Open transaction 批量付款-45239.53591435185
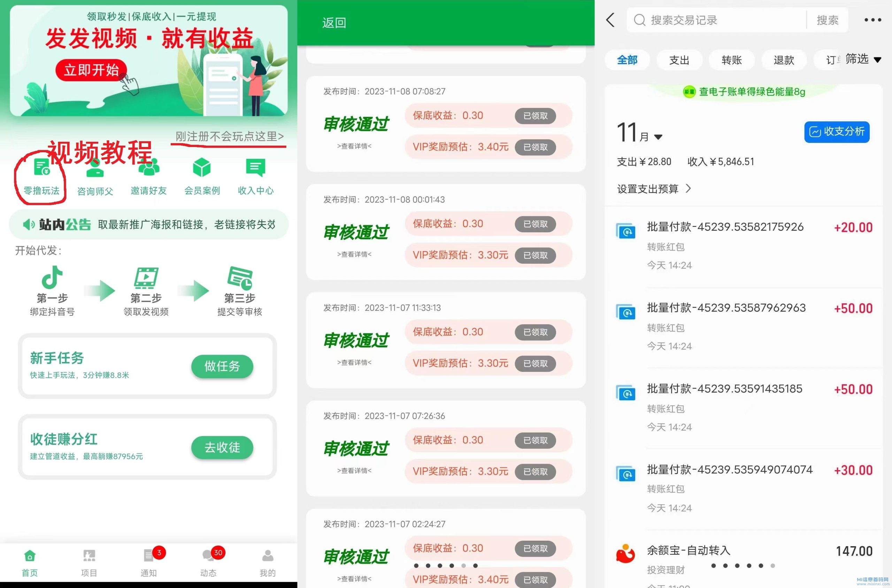 pyautogui.click(x=744, y=408)
